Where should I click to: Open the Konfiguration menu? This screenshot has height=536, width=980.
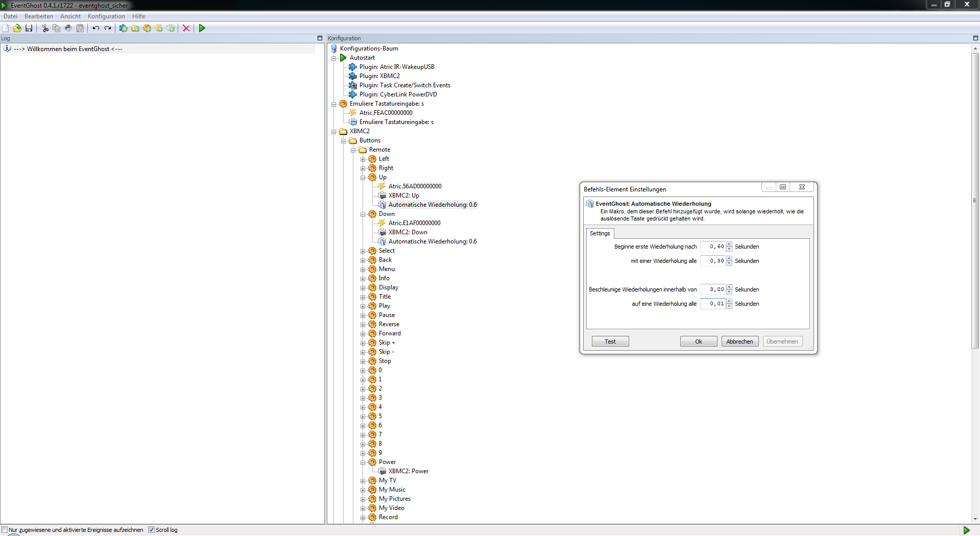[x=106, y=16]
